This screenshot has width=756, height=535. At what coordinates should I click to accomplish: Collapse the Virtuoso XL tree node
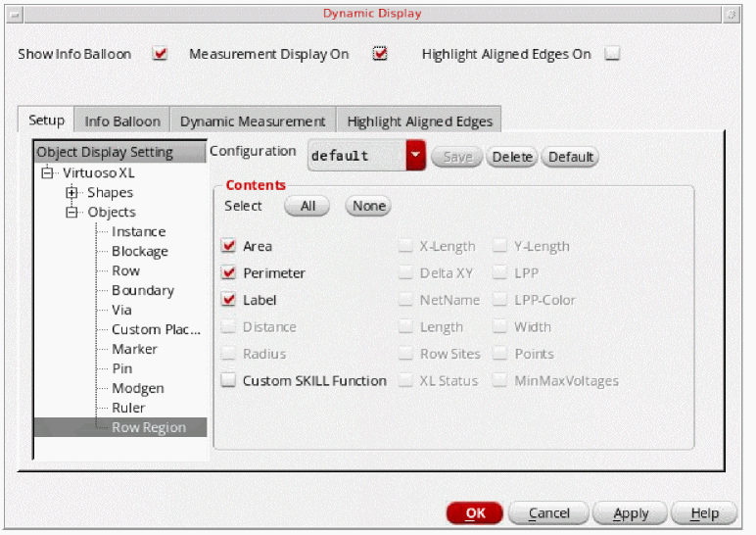point(46,172)
